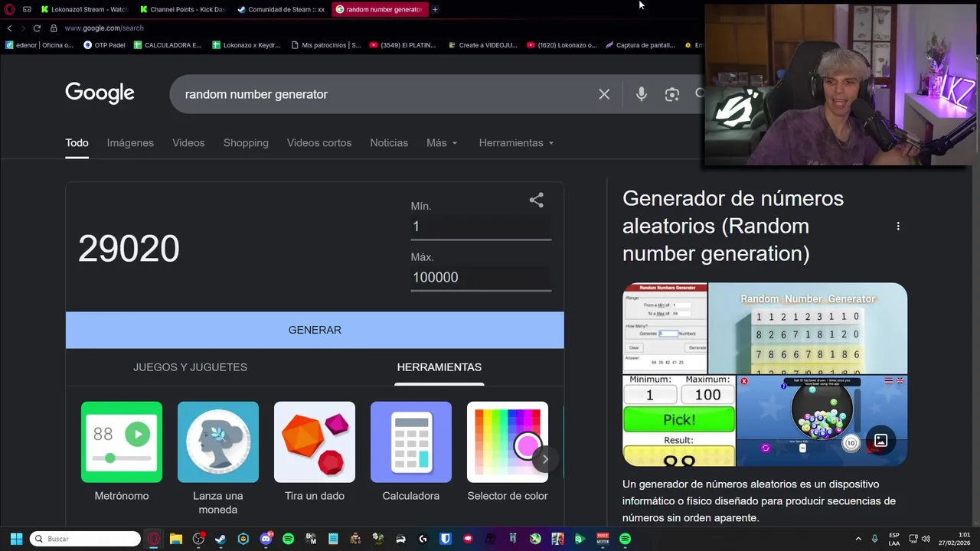Image resolution: width=980 pixels, height=551 pixels.
Task: Open Steam from the taskbar
Action: (x=220, y=539)
